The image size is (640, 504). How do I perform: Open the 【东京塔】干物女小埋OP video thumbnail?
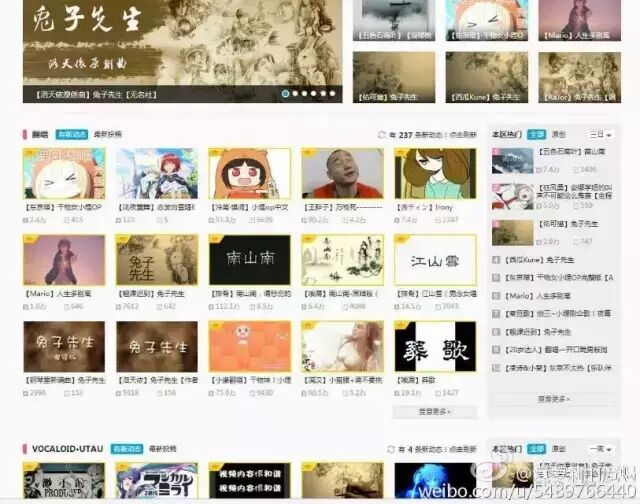[x=64, y=173]
